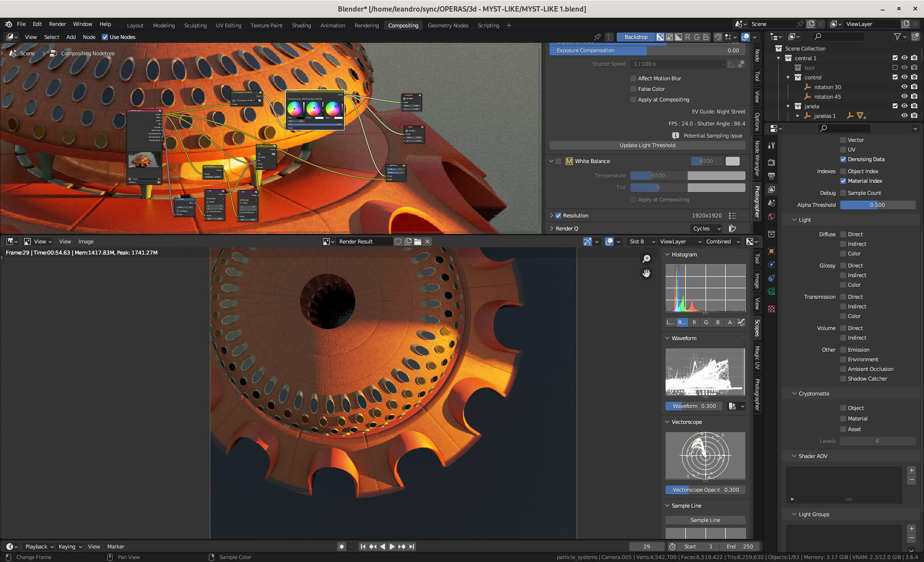Enable the False Color checkbox
924x562 pixels.
[x=633, y=89]
